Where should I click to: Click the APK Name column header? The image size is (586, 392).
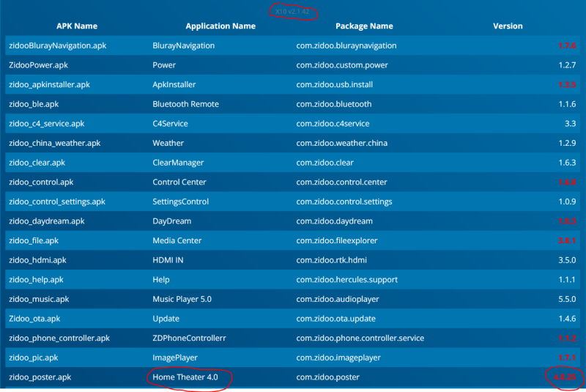77,26
